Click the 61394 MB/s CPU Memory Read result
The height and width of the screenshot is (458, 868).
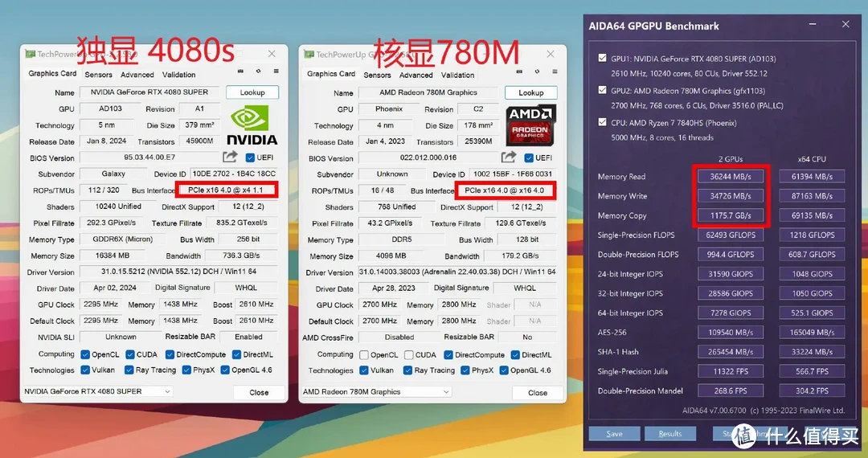click(812, 177)
